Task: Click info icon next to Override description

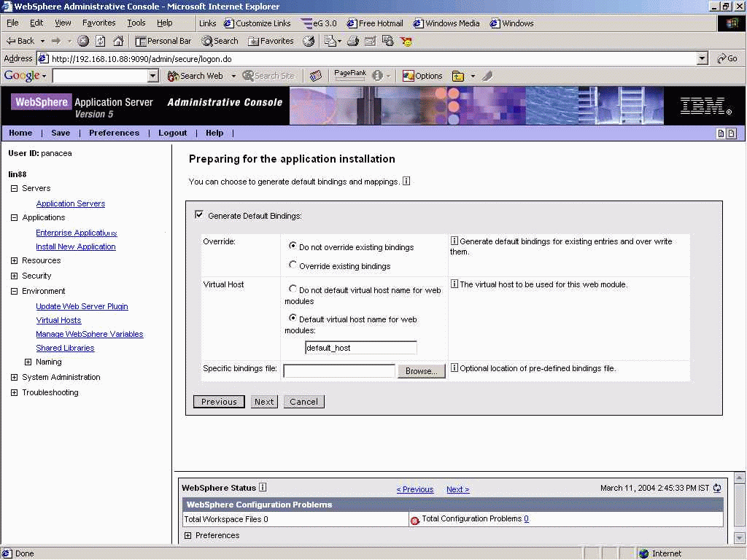Action: 454,241
